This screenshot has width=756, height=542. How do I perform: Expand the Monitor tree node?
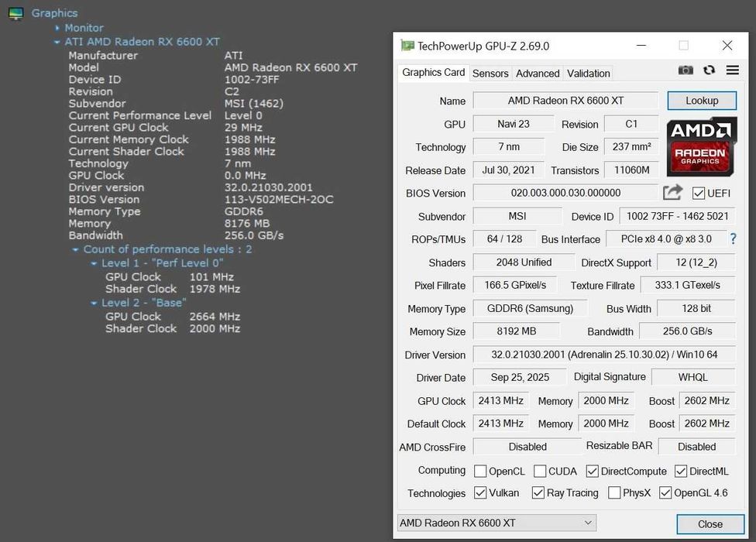[57, 28]
